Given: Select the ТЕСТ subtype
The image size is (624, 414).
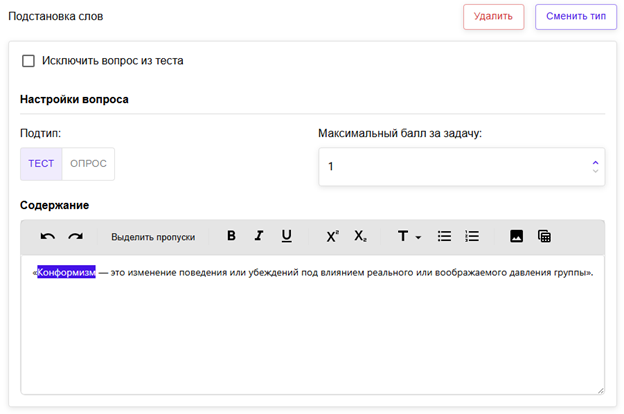Looking at the screenshot, I should (41, 164).
